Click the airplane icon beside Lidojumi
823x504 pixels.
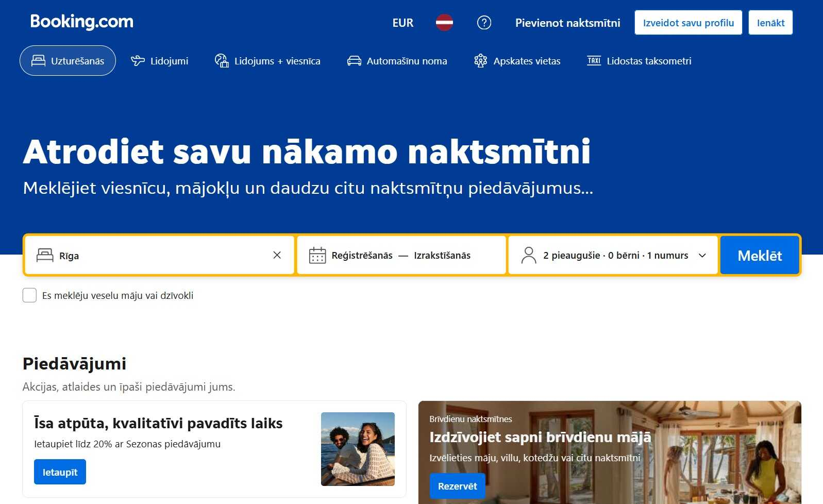point(138,61)
